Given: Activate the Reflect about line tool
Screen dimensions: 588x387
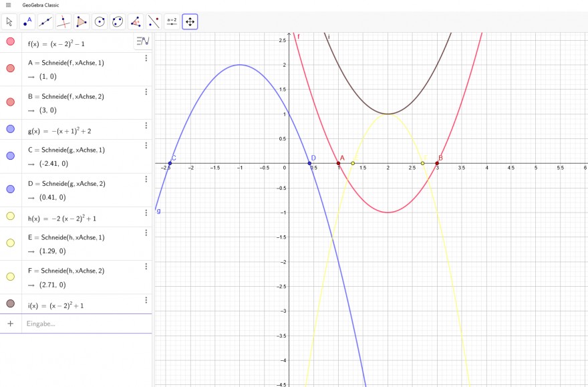Looking at the screenshot, I should coord(154,22).
